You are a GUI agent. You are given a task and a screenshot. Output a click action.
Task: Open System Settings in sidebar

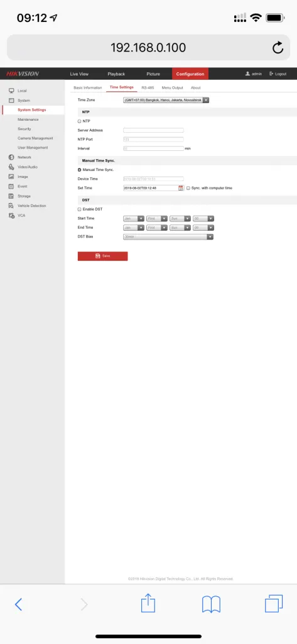click(32, 109)
